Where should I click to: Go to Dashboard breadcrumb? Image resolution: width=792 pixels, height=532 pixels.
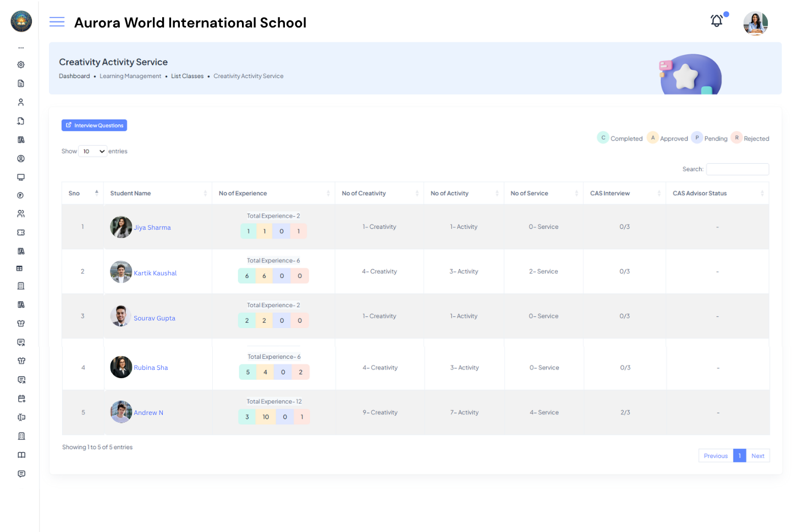point(74,76)
